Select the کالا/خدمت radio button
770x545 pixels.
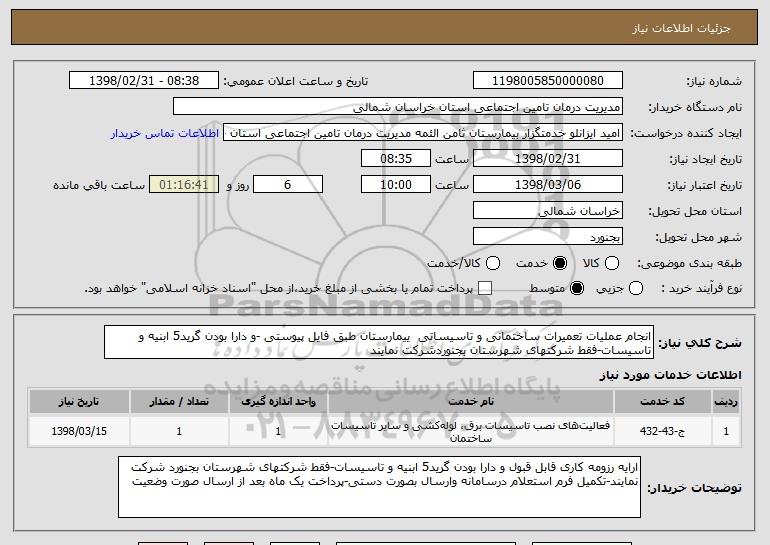493,263
